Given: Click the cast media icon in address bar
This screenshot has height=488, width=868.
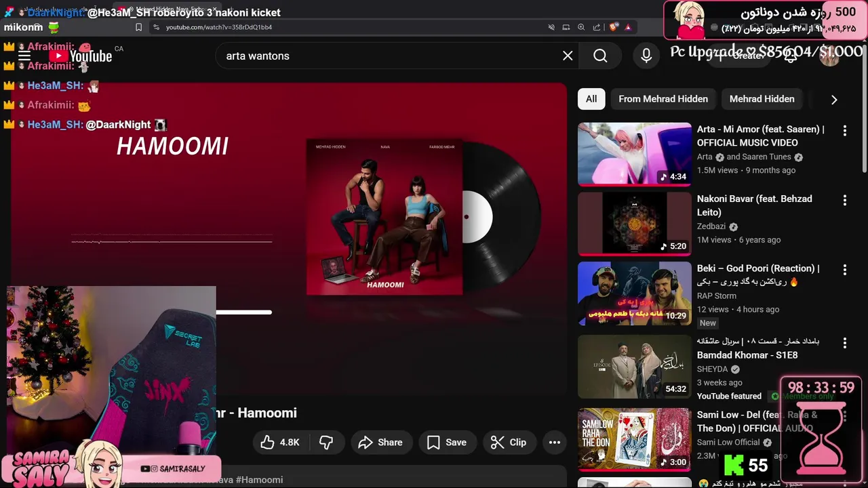Looking at the screenshot, I should coord(566,27).
